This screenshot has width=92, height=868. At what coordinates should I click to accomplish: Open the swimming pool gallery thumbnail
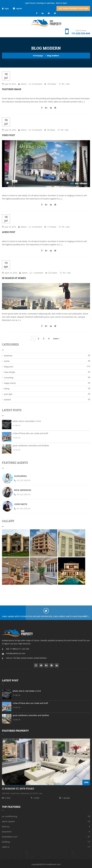72,571
